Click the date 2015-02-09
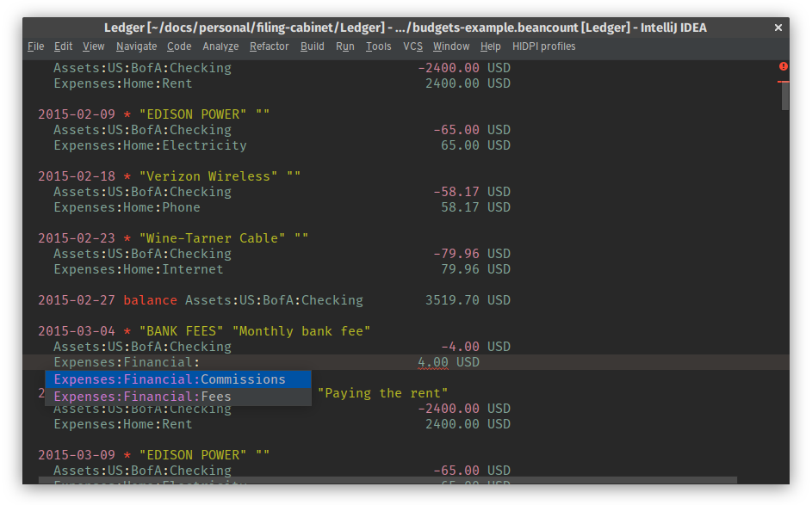 (77, 114)
